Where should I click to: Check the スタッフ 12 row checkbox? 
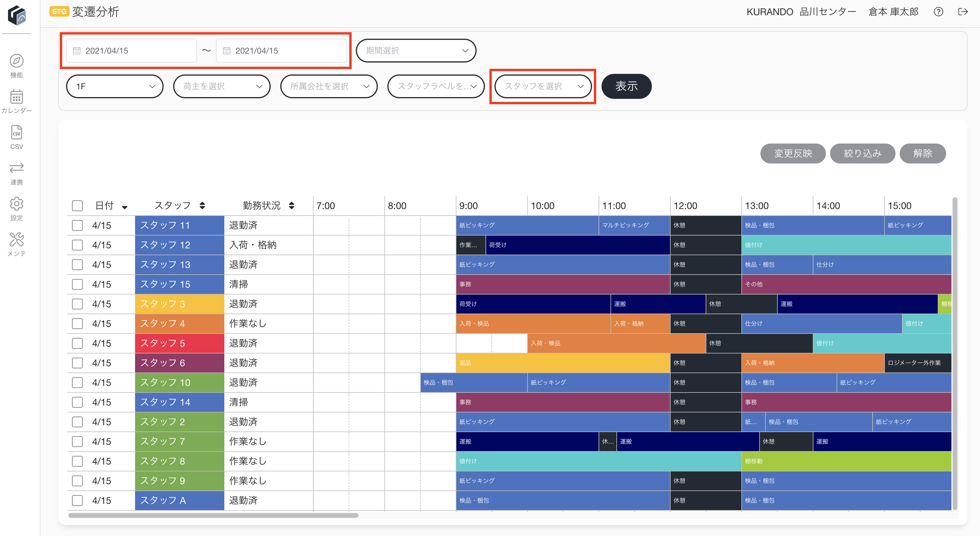[77, 245]
